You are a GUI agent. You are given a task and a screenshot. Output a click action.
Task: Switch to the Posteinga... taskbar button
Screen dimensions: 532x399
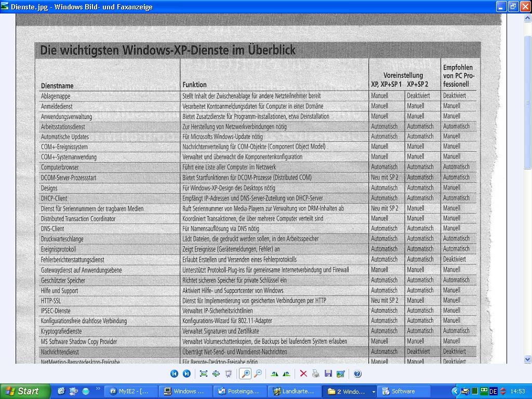pyautogui.click(x=240, y=391)
